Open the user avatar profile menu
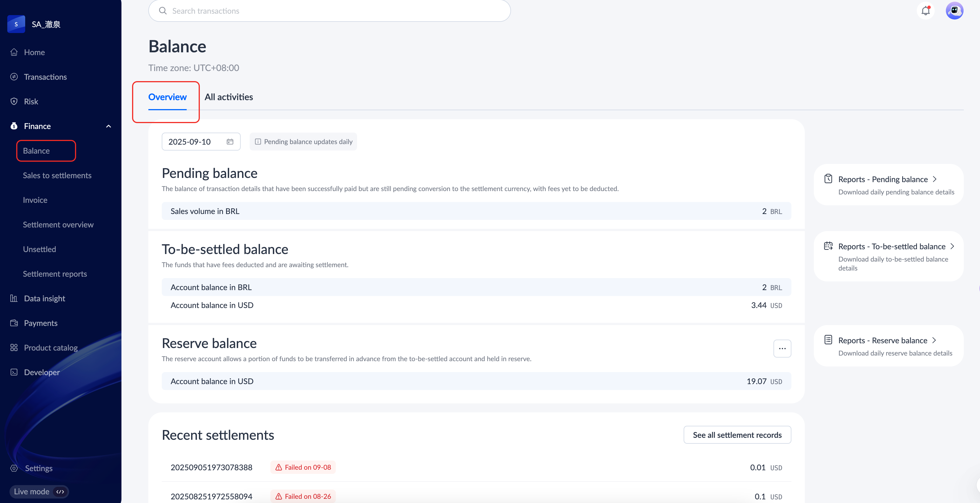Viewport: 980px width, 503px height. tap(954, 11)
